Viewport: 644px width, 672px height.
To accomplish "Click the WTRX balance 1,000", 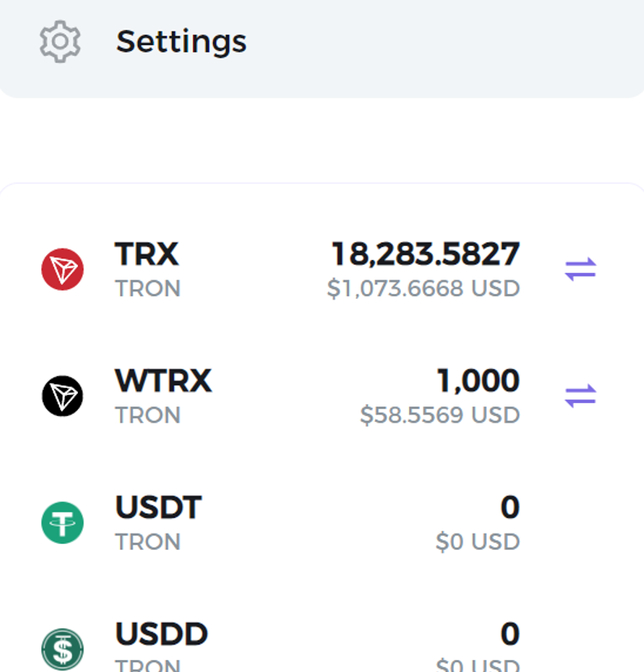I will 478,381.
